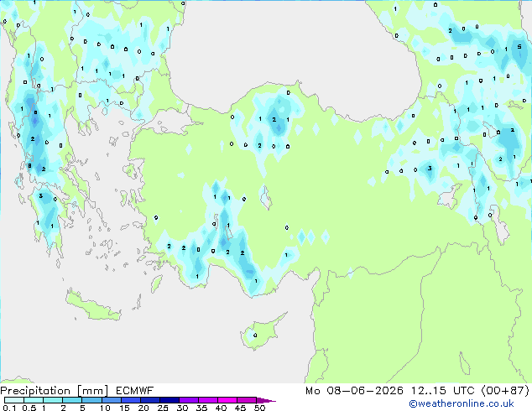
Task: Pick the 15–20 mm legend color swatch
Action: point(130,400)
